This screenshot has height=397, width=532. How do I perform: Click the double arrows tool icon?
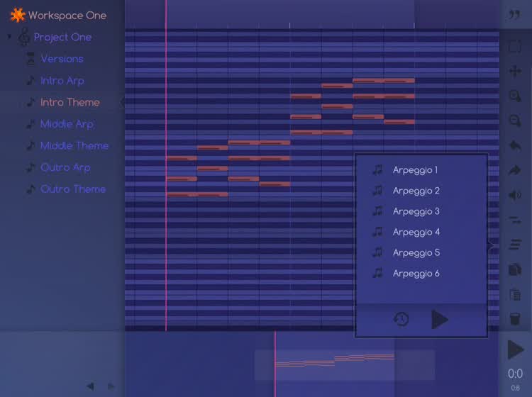[x=515, y=220]
